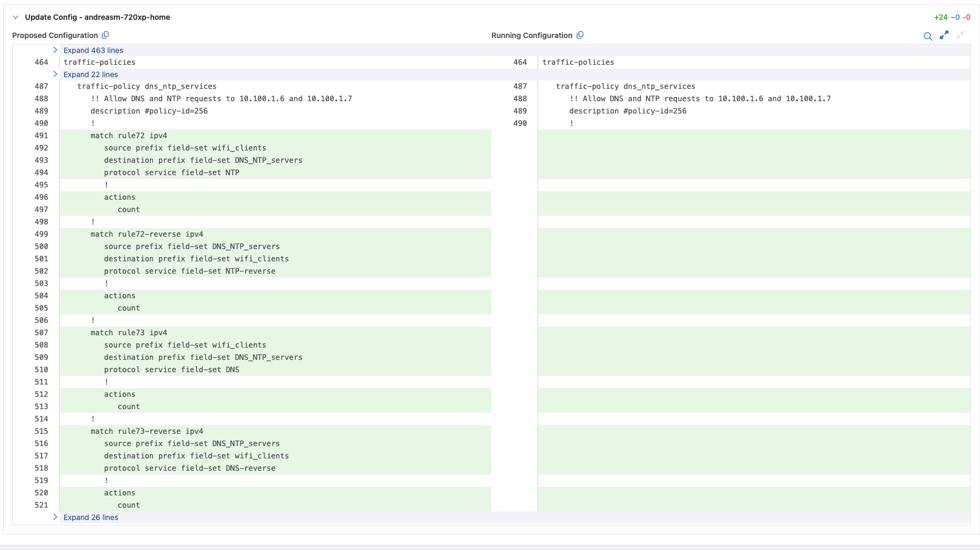Select the added line 'match rule72 ipv4'
This screenshot has height=550, width=980.
pyautogui.click(x=128, y=135)
